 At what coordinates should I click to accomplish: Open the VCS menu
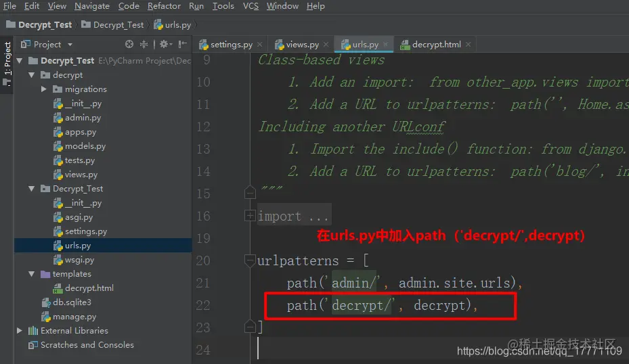[251, 6]
